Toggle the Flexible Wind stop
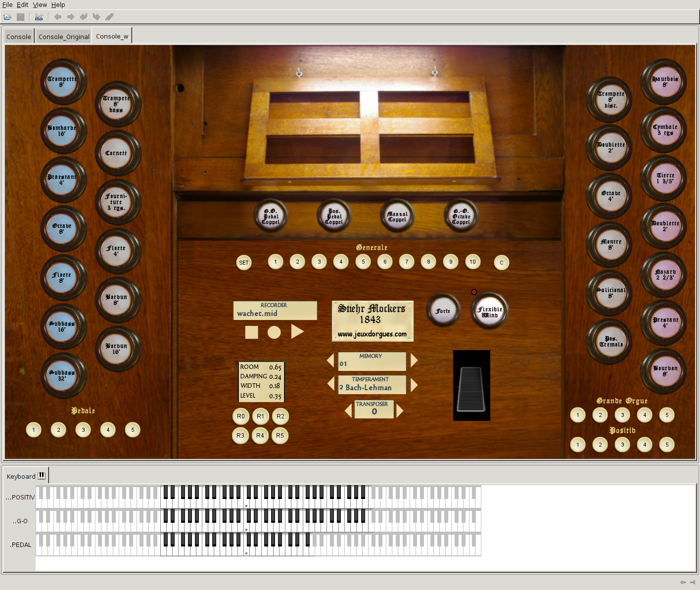 (490, 311)
